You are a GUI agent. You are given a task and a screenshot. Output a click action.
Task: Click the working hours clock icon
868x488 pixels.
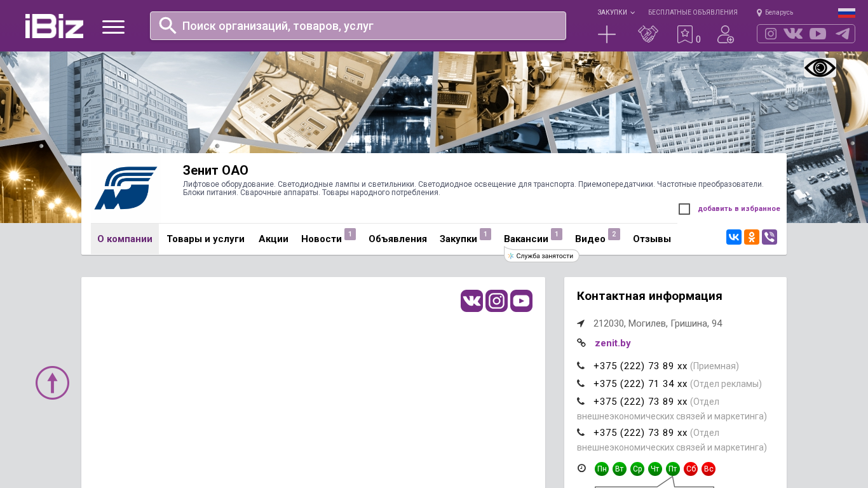pos(581,468)
